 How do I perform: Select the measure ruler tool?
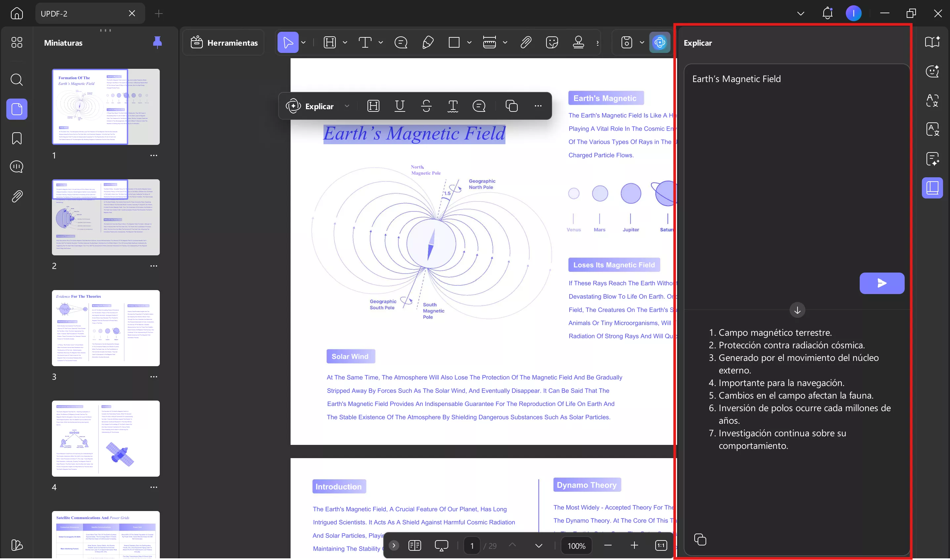[x=489, y=42]
